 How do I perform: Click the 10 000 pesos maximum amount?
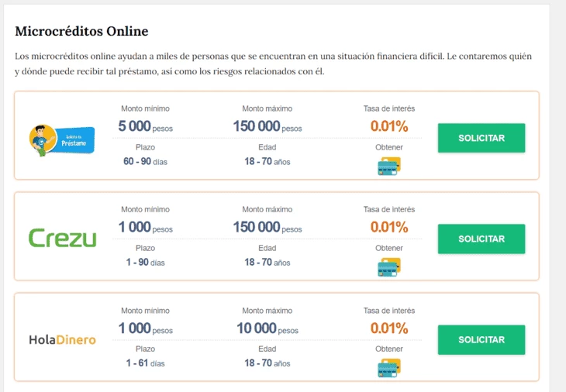click(x=267, y=328)
